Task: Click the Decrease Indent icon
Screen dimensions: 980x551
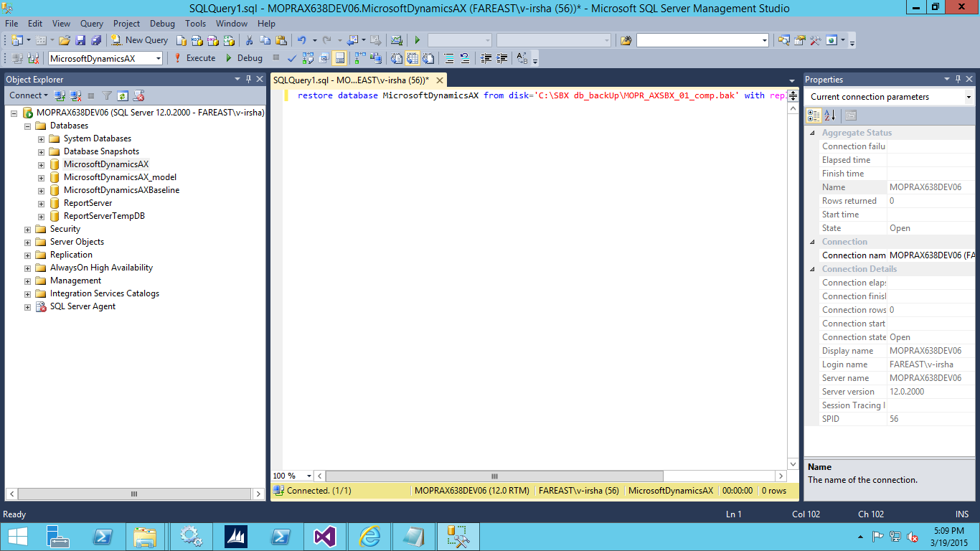Action: tap(486, 58)
